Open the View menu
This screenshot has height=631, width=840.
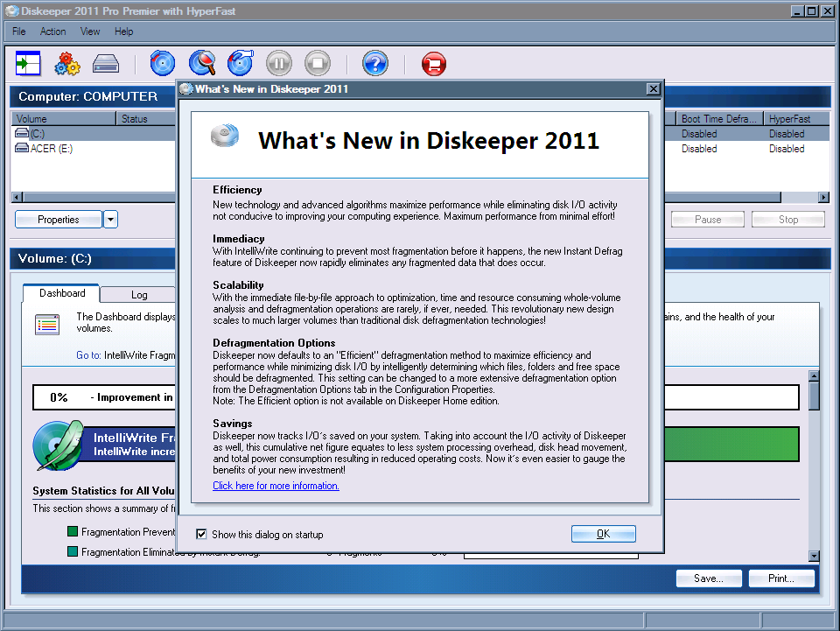[x=90, y=32]
